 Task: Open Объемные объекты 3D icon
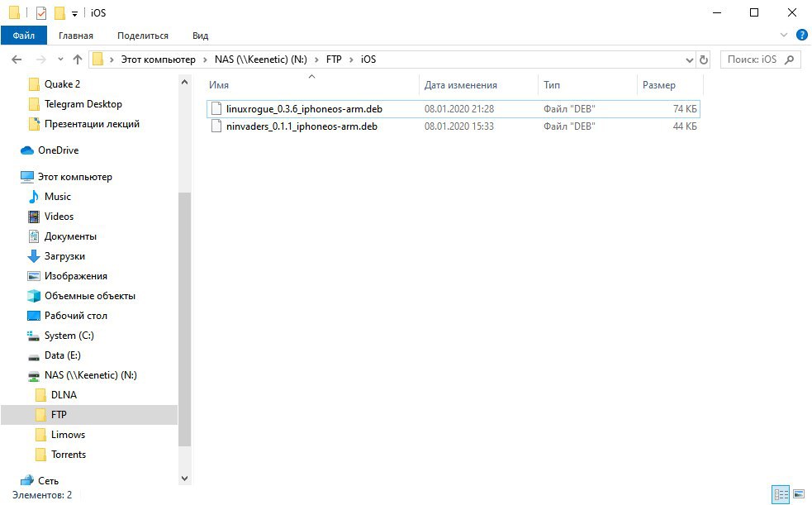point(34,296)
